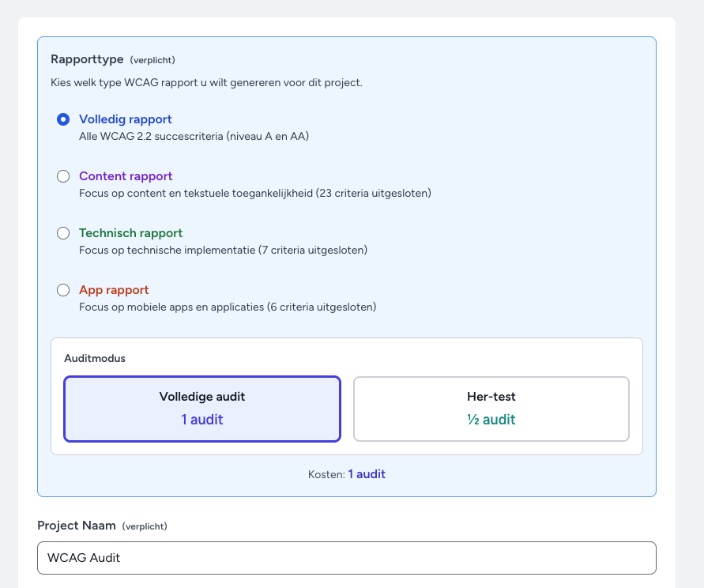Click the '23 criteria uitgesloten' description
704x588 pixels.
point(254,193)
